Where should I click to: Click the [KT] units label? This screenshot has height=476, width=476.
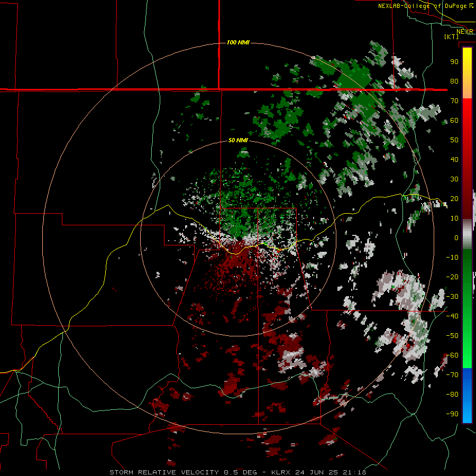tap(452, 36)
